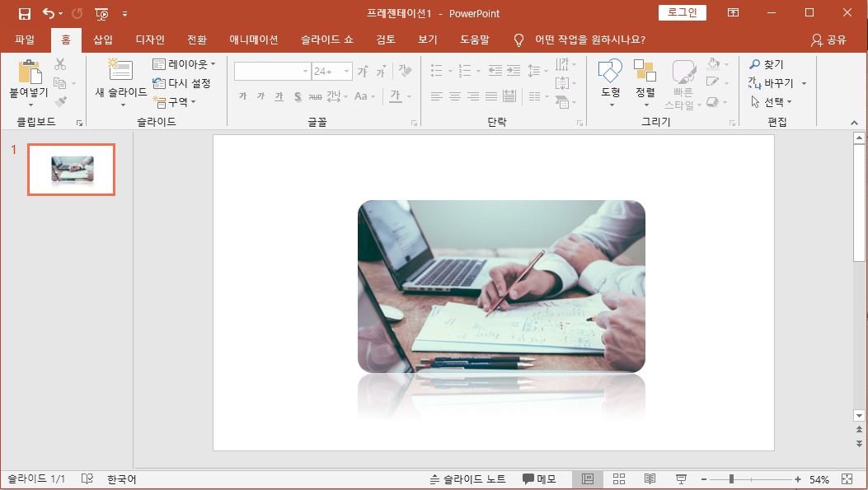
Task: Start slide show from status bar
Action: 681,479
